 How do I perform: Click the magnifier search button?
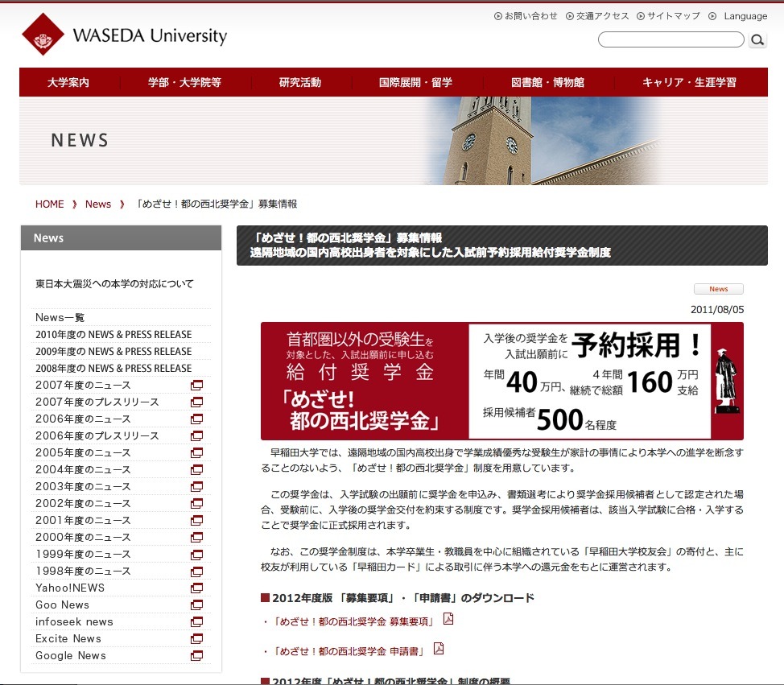757,39
